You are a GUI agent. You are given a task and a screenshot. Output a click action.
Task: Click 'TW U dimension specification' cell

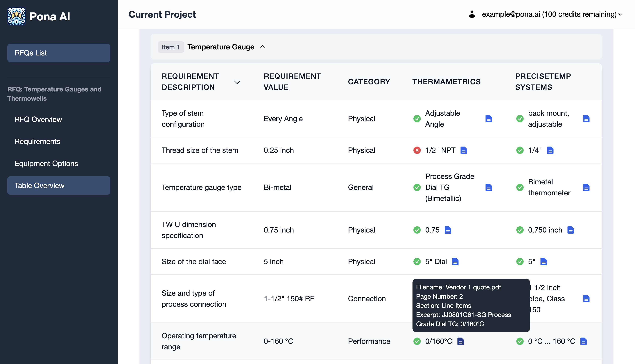click(189, 230)
